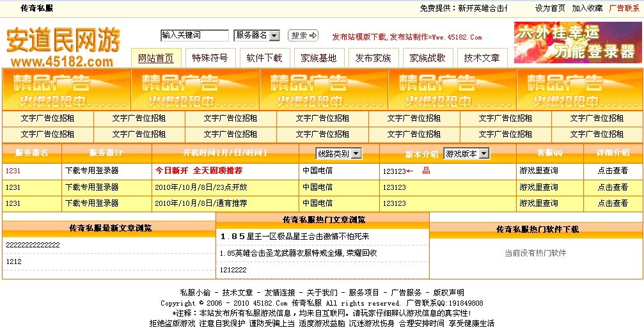Click the first 精品广告 banner

(x=67, y=90)
